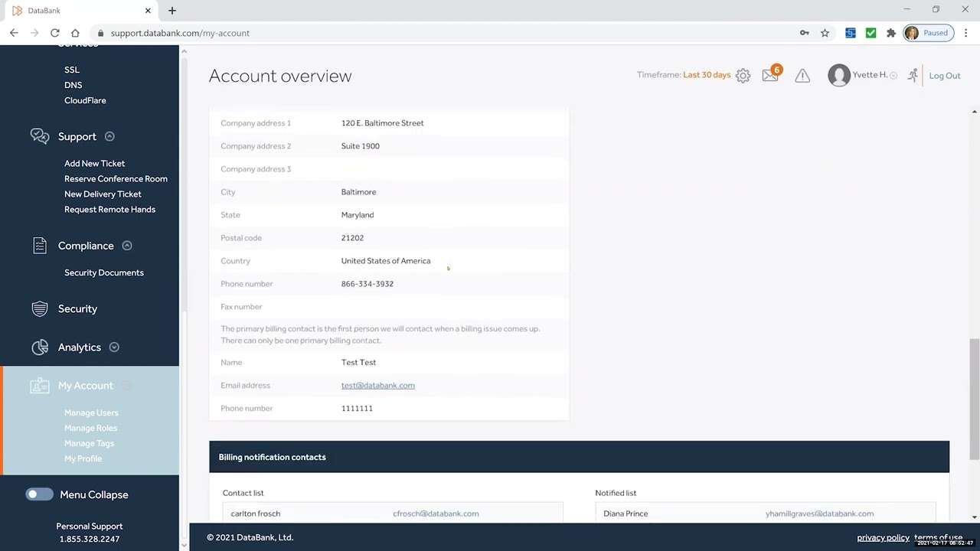This screenshot has height=551, width=980.
Task: Click the Compliance document icon
Action: (x=40, y=246)
